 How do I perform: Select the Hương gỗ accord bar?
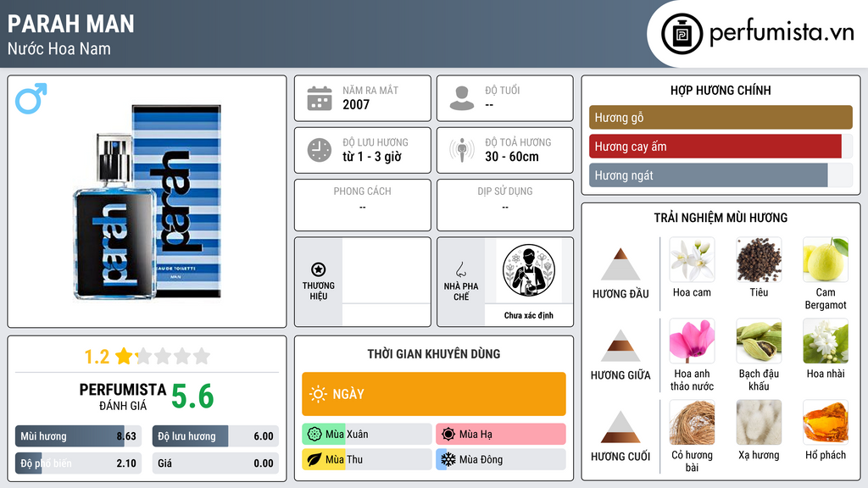pyautogui.click(x=721, y=117)
